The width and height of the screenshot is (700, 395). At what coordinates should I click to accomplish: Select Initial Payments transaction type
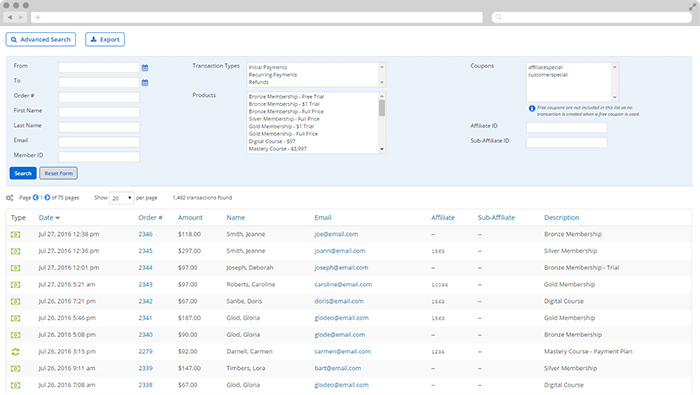pos(268,67)
